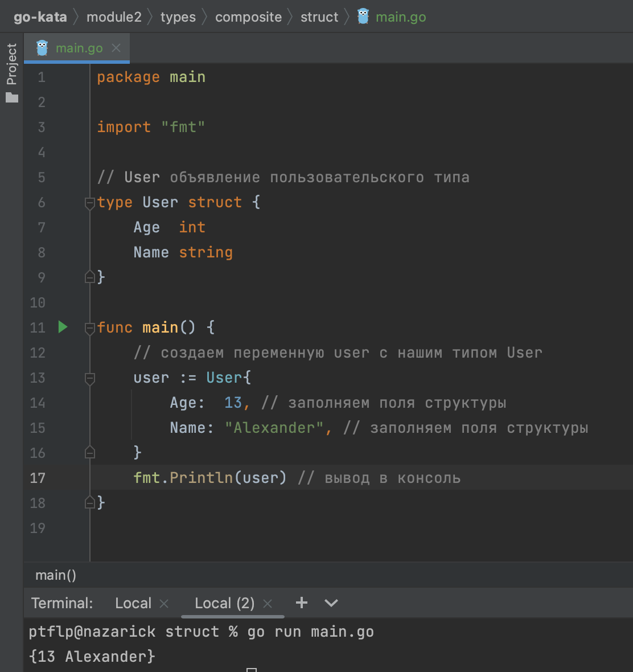This screenshot has height=672, width=633.
Task: Click the main.go breadcrumb file icon
Action: [x=363, y=17]
